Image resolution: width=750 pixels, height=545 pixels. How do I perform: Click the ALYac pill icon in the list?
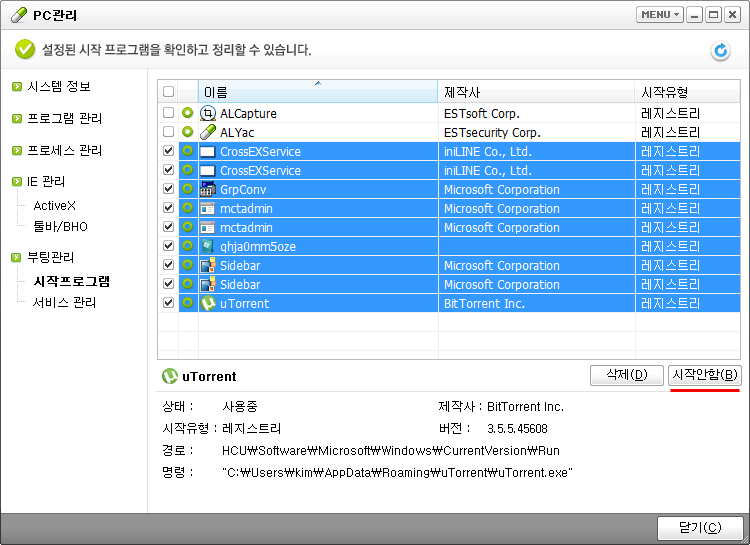pyautogui.click(x=208, y=133)
